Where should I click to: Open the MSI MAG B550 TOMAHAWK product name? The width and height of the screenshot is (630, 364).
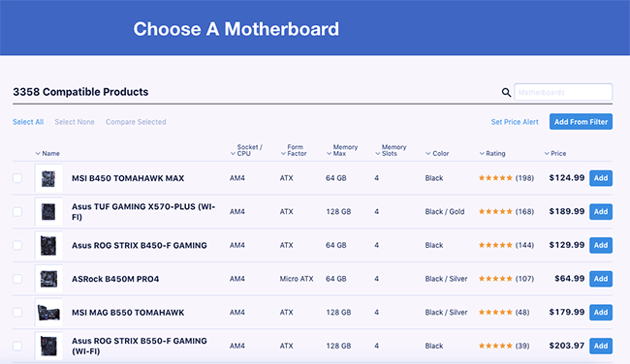pyautogui.click(x=128, y=313)
